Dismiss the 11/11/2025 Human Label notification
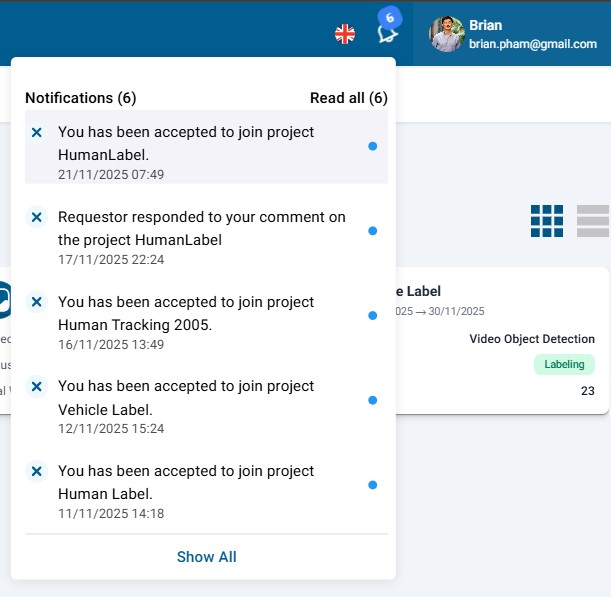 [37, 471]
